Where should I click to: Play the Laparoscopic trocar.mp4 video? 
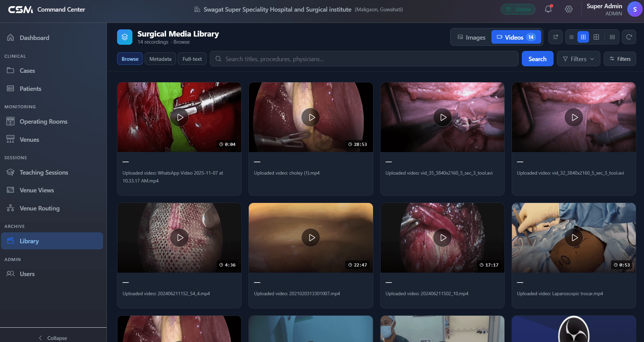574,237
